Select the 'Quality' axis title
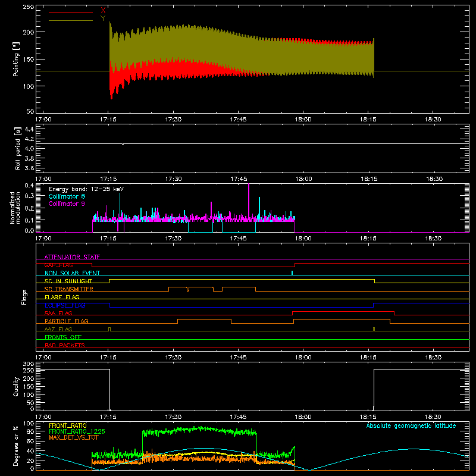The width and height of the screenshot is (476, 476). [x=16, y=386]
